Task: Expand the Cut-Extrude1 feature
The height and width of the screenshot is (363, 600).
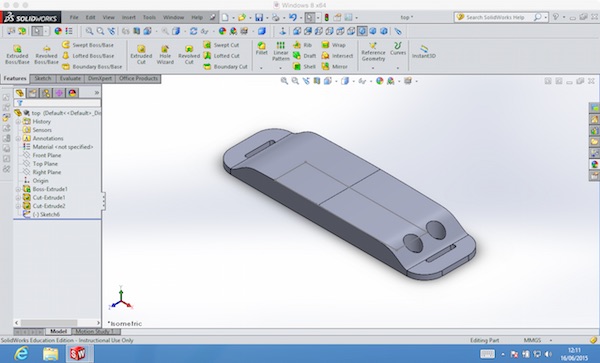Action: (x=18, y=197)
